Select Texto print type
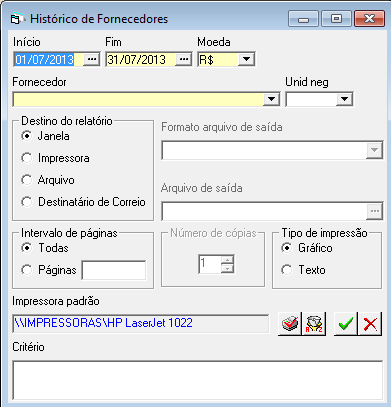Viewport: 391px width, 407px height. (287, 270)
